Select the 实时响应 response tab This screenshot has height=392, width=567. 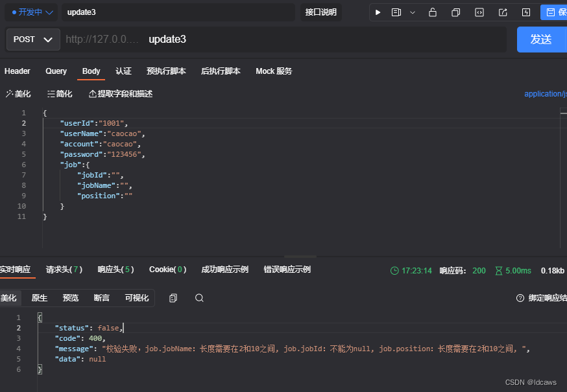(15, 270)
